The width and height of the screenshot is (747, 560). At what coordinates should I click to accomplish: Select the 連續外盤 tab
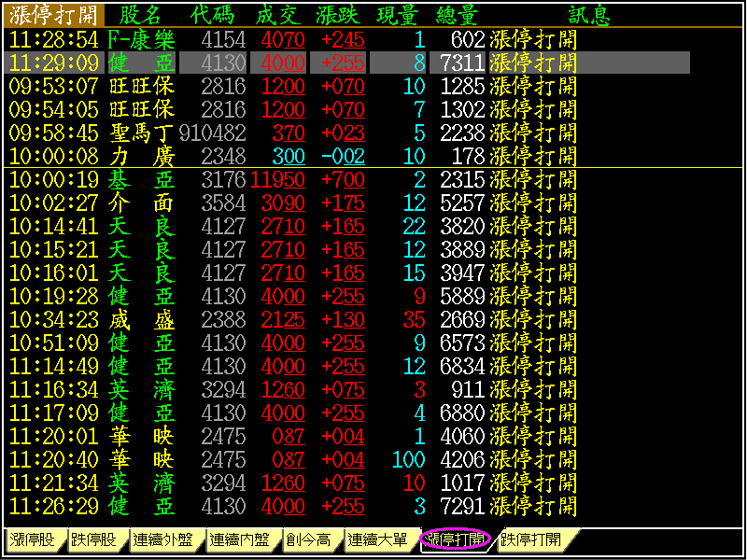pyautogui.click(x=165, y=539)
